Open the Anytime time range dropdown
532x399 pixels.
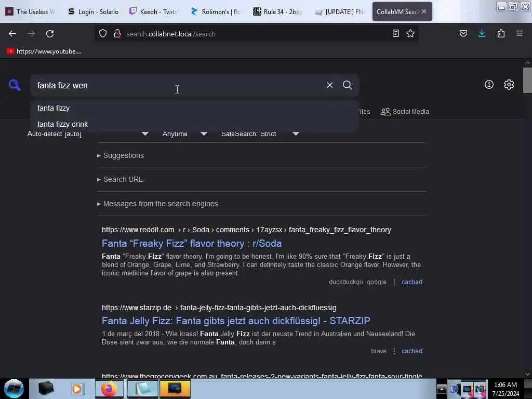click(x=184, y=134)
